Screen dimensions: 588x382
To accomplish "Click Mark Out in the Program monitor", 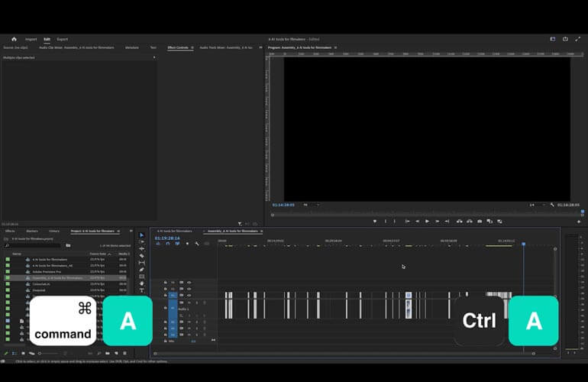I will coord(395,222).
